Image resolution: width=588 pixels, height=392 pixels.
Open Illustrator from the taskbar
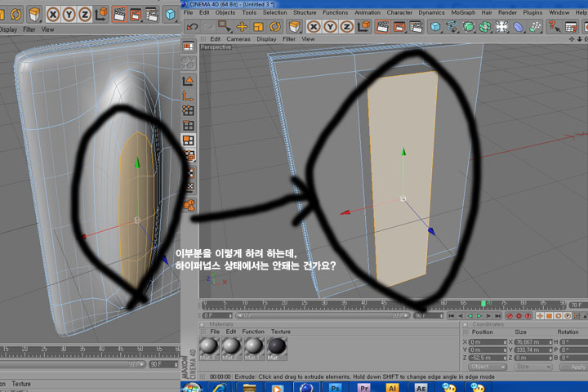click(x=392, y=387)
